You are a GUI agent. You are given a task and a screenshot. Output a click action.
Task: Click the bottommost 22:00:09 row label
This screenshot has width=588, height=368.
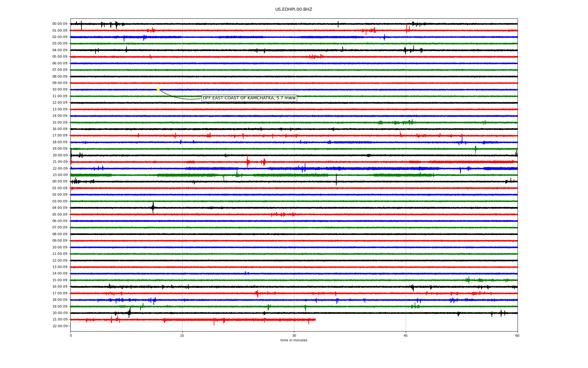[x=60, y=326]
